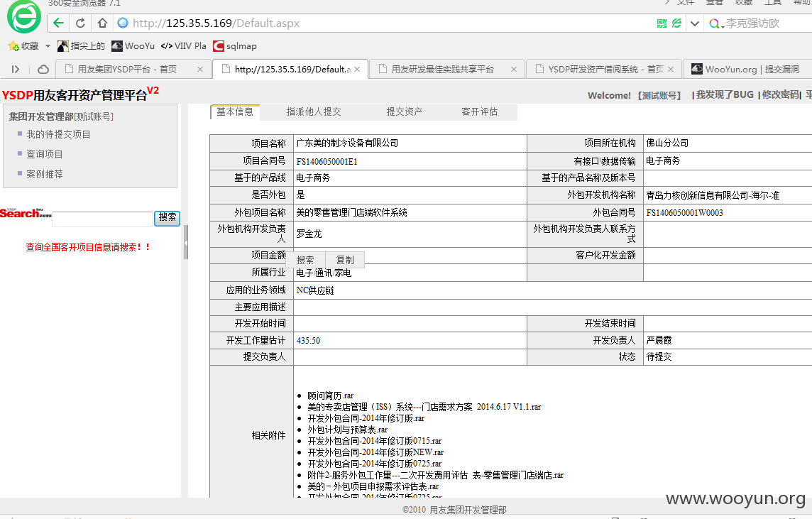This screenshot has height=519, width=812.
Task: Select the 435.50 workload value
Action: click(308, 341)
